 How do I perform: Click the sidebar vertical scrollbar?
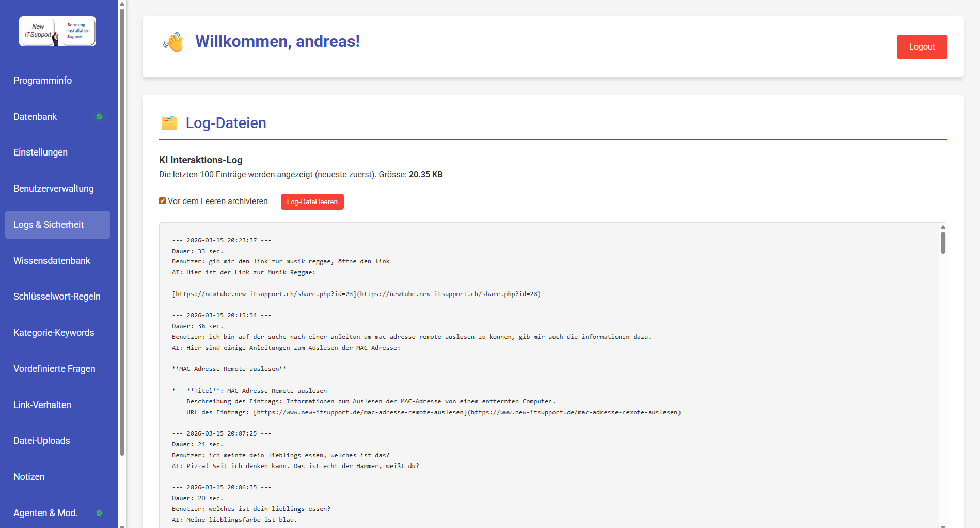(x=122, y=232)
